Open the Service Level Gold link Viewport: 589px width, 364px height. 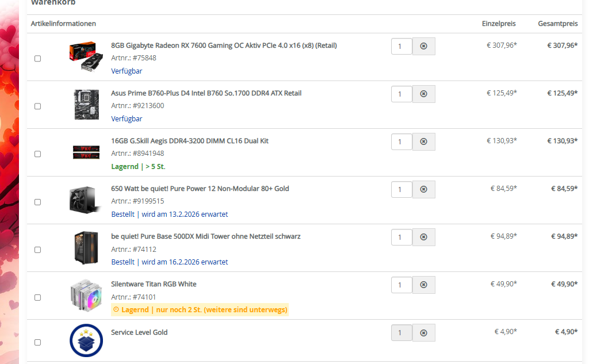(x=139, y=332)
